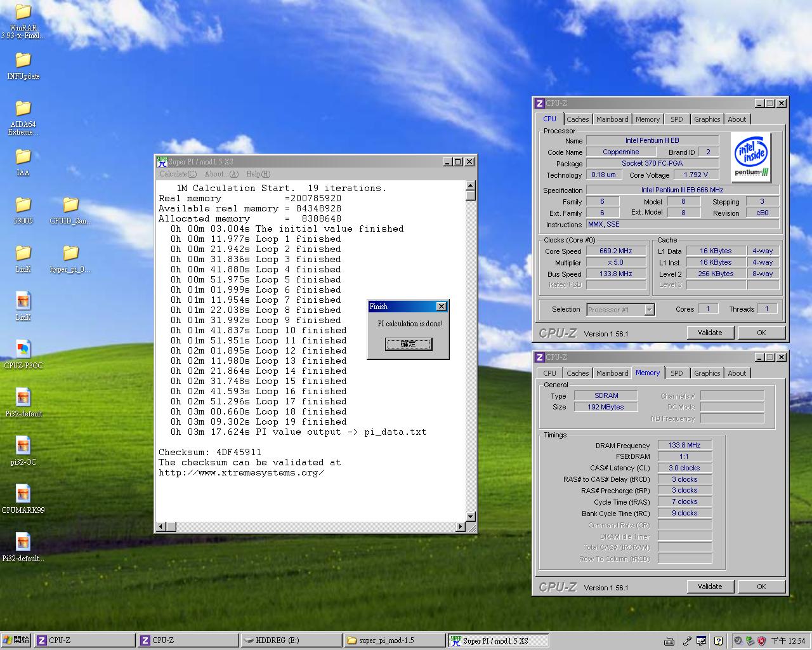Open Mainboard tab in CPU-Z processor window

[x=612, y=119]
